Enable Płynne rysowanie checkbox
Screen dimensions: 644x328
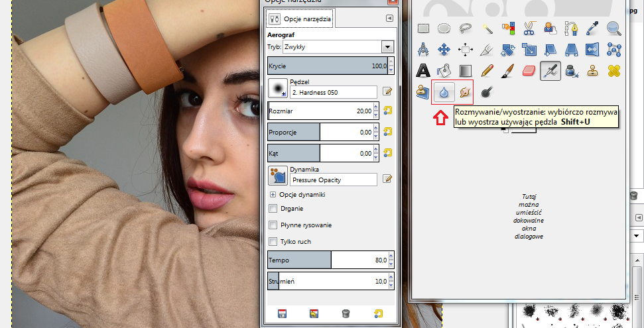pyautogui.click(x=273, y=225)
